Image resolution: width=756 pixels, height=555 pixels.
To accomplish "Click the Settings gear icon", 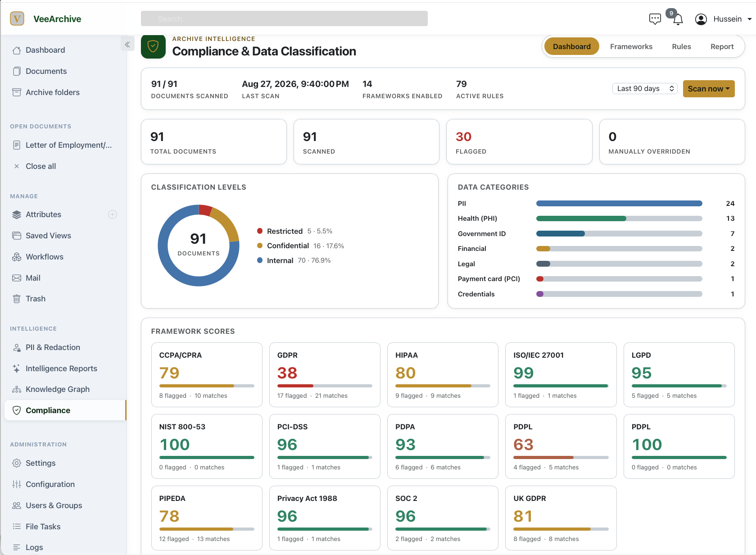I will [17, 463].
